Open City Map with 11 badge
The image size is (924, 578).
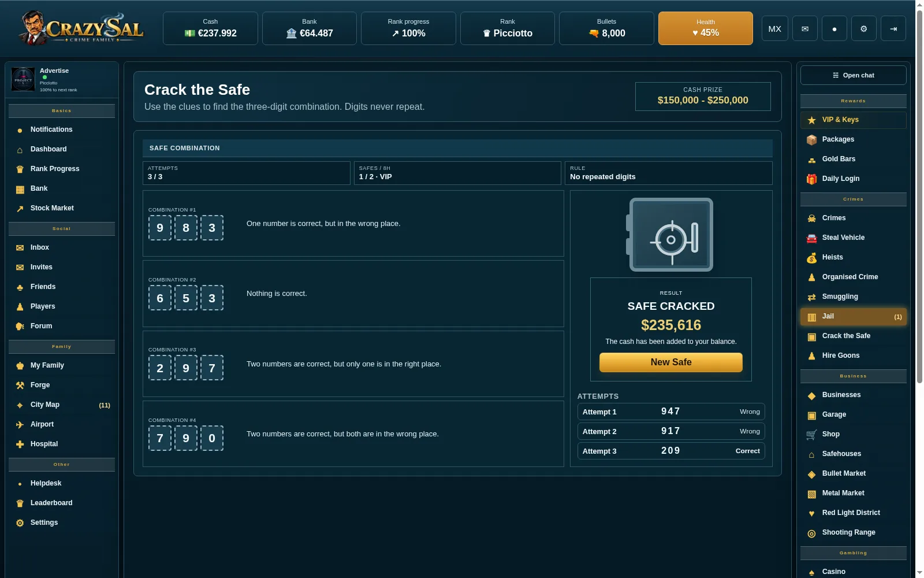(x=62, y=405)
